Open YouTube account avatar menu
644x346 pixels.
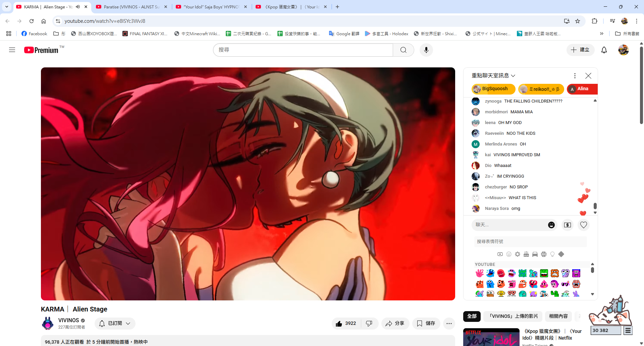pos(623,50)
